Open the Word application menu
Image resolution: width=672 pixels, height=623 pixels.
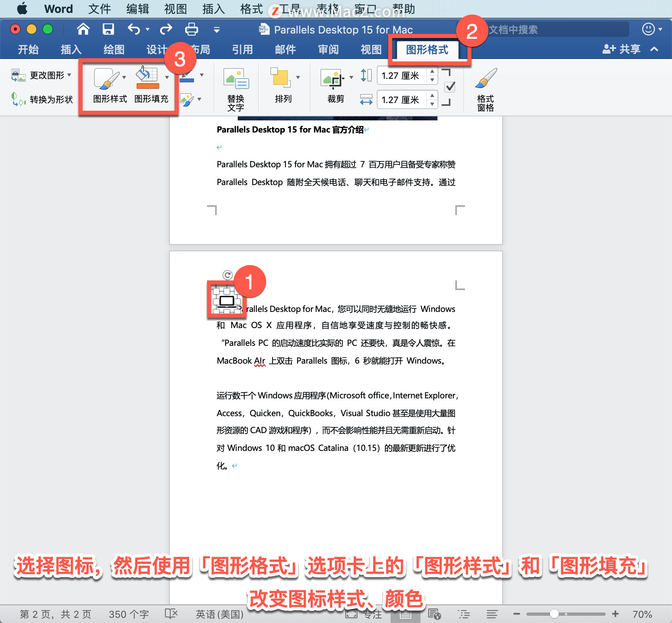coord(59,8)
